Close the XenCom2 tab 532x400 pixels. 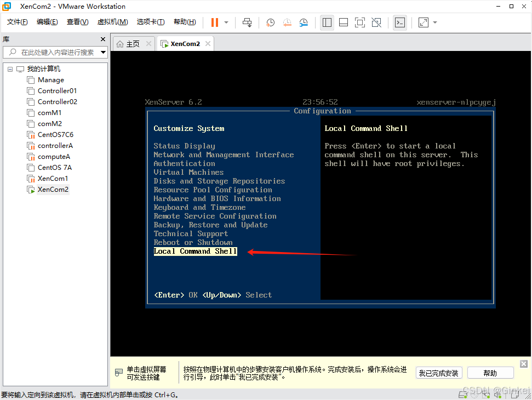coord(208,43)
